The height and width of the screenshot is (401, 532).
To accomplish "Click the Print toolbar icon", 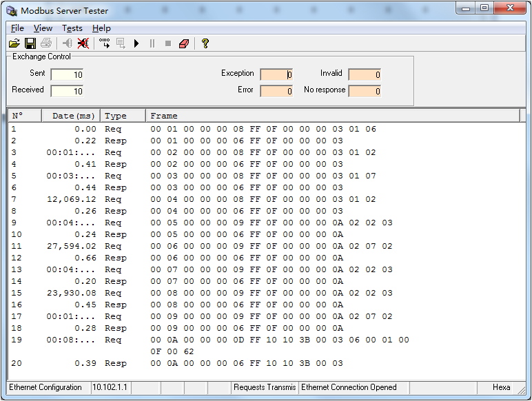I will click(x=46, y=43).
